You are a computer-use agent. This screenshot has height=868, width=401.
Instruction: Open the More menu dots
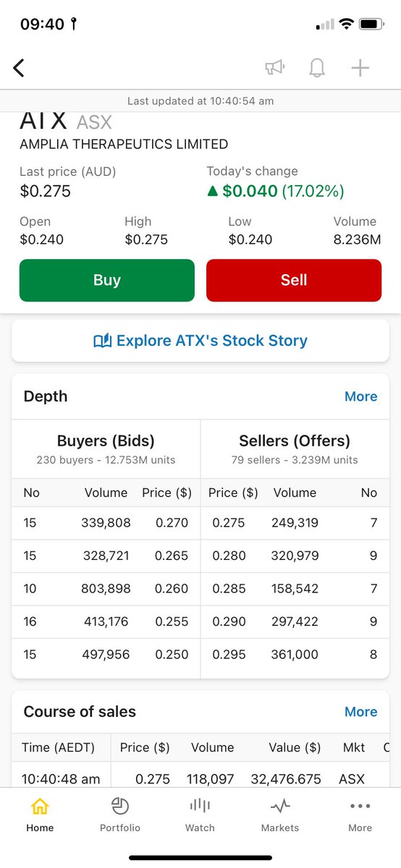click(x=360, y=806)
